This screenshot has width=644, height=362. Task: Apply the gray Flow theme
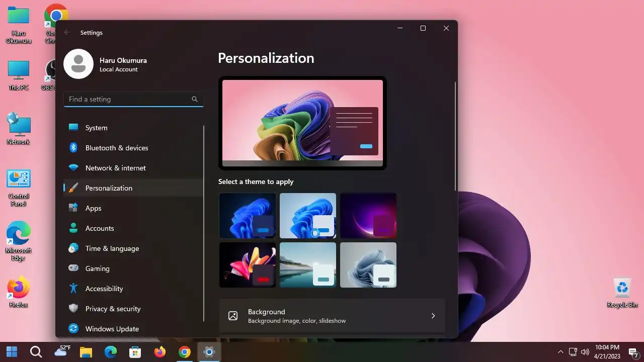[368, 265]
